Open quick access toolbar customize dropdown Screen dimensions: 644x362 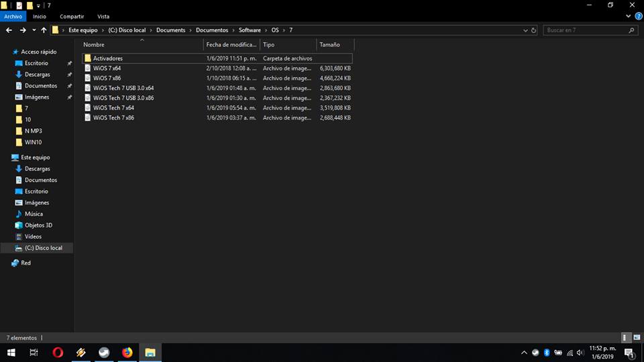pos(38,6)
